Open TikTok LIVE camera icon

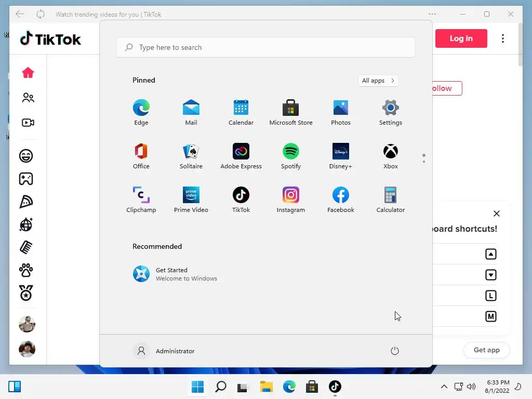(28, 123)
